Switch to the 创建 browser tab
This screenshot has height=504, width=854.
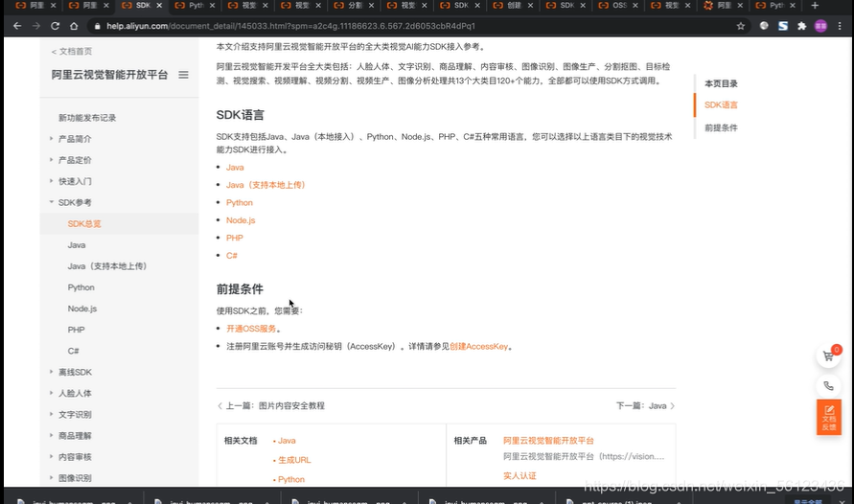pos(512,6)
